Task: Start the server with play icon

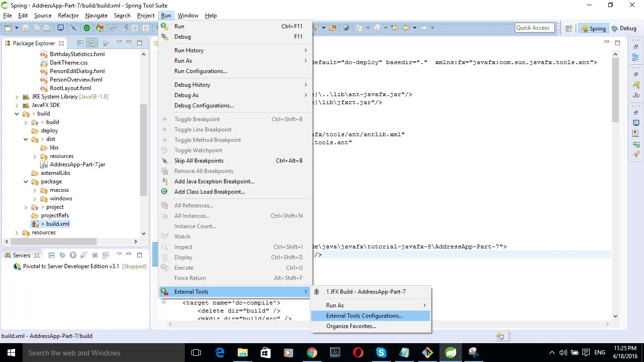Action: 73,255
